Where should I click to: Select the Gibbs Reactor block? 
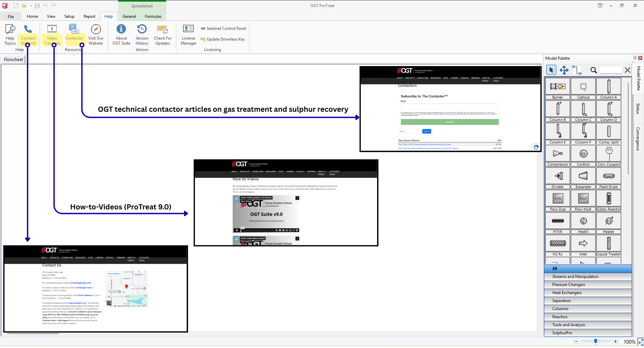click(609, 201)
